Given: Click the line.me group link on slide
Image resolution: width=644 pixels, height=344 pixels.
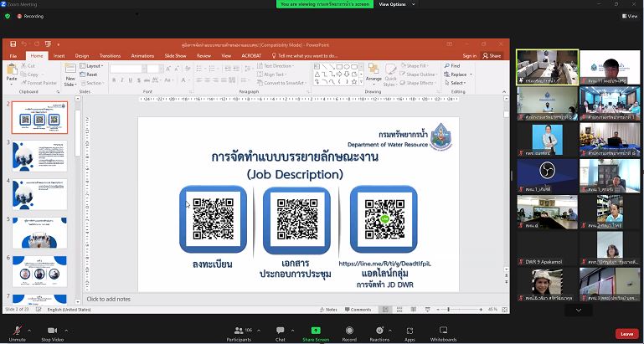Looking at the screenshot, I should click(384, 264).
